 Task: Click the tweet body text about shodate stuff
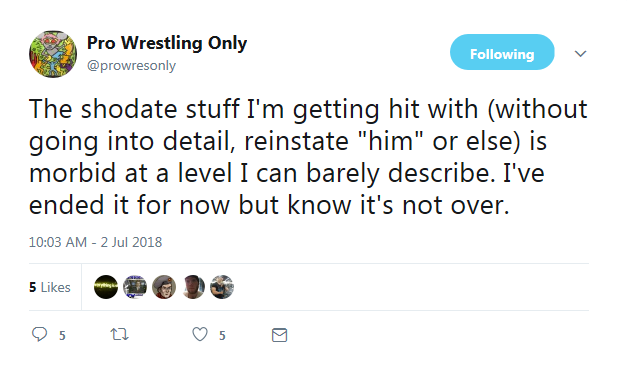[308, 157]
